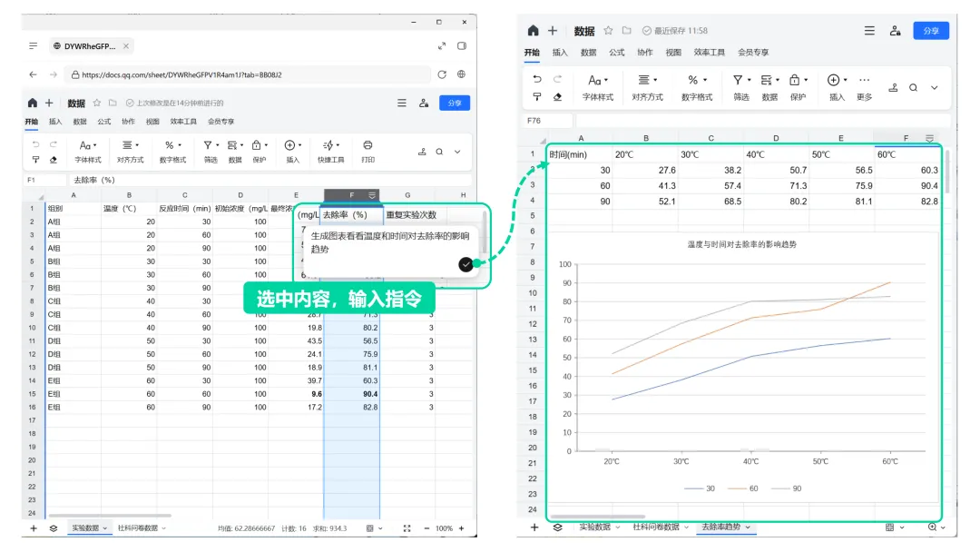Star the 数据 document in right window
The height and width of the screenshot is (552, 980).
pos(608,31)
